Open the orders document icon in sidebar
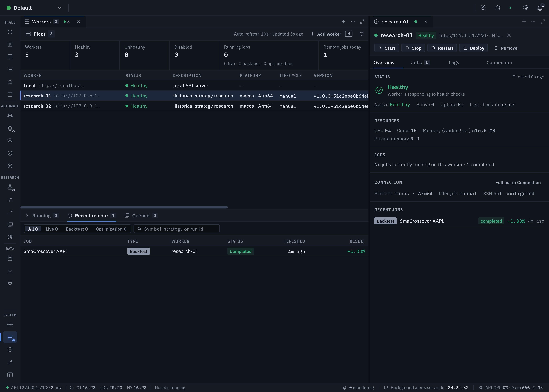 pyautogui.click(x=10, y=44)
